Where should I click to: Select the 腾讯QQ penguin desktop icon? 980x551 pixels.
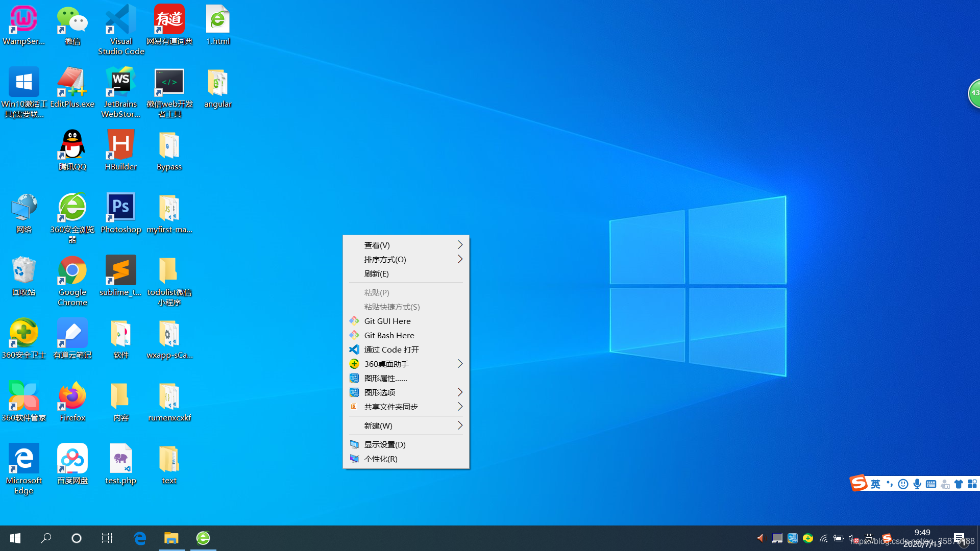(x=72, y=145)
